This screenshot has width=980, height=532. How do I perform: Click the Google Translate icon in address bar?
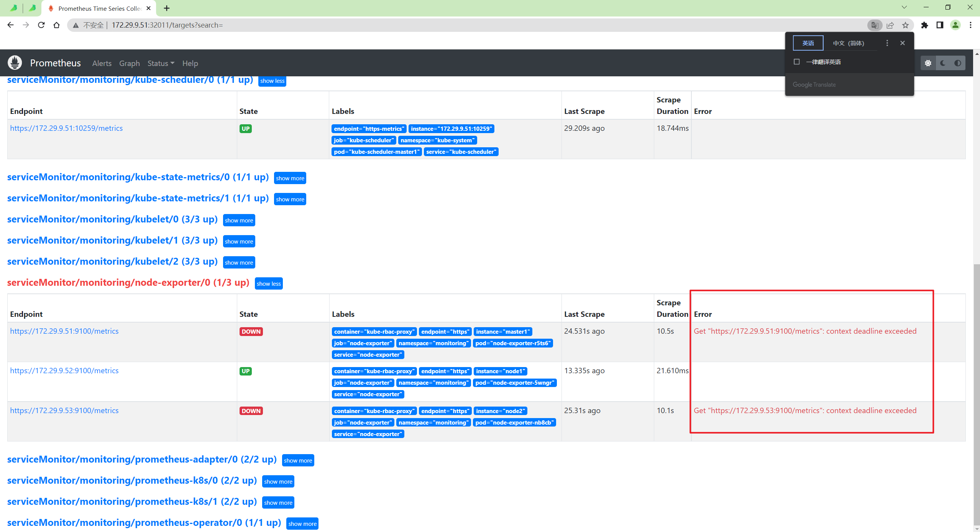[x=875, y=25]
